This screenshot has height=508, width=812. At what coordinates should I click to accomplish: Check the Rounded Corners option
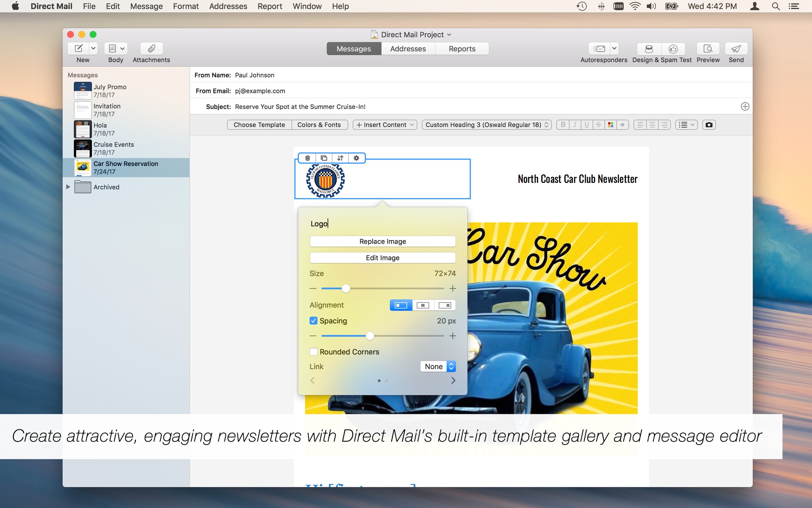click(x=313, y=352)
